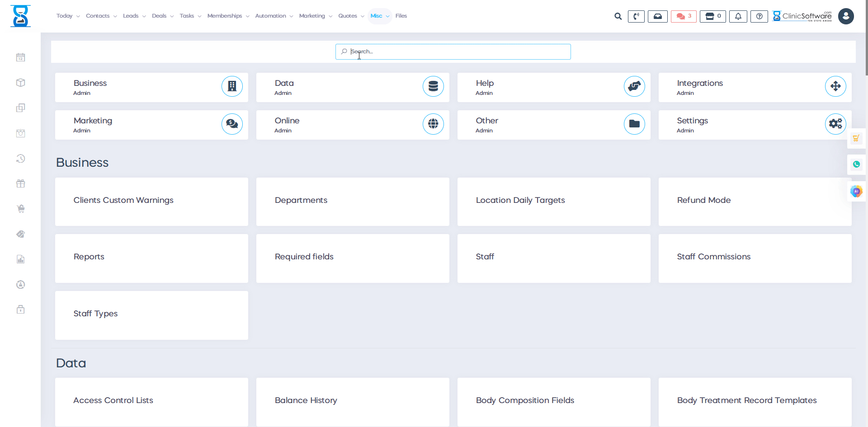
Task: Open the Deals dropdown
Action: click(x=159, y=16)
